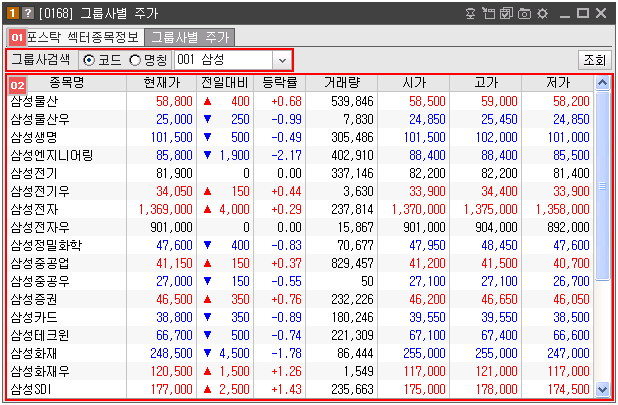This screenshot has height=405, width=618.
Task: Sort by 전일대비 column header
Action: pos(225,83)
